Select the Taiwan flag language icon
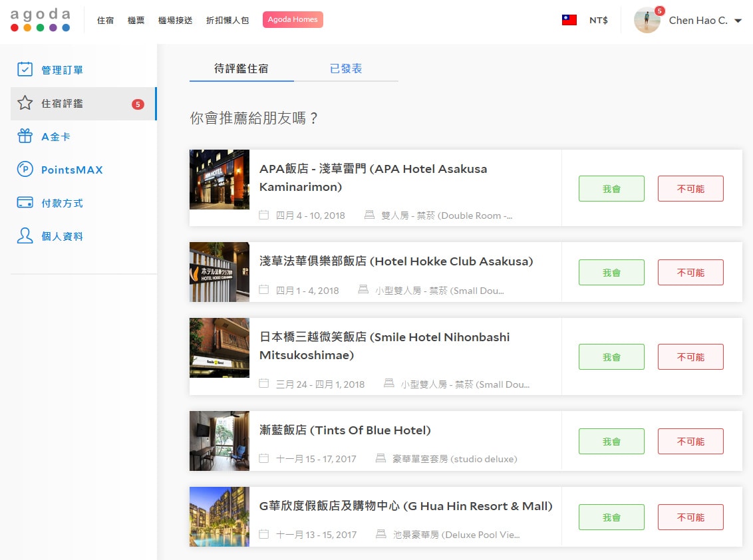753x560 pixels. (x=569, y=20)
